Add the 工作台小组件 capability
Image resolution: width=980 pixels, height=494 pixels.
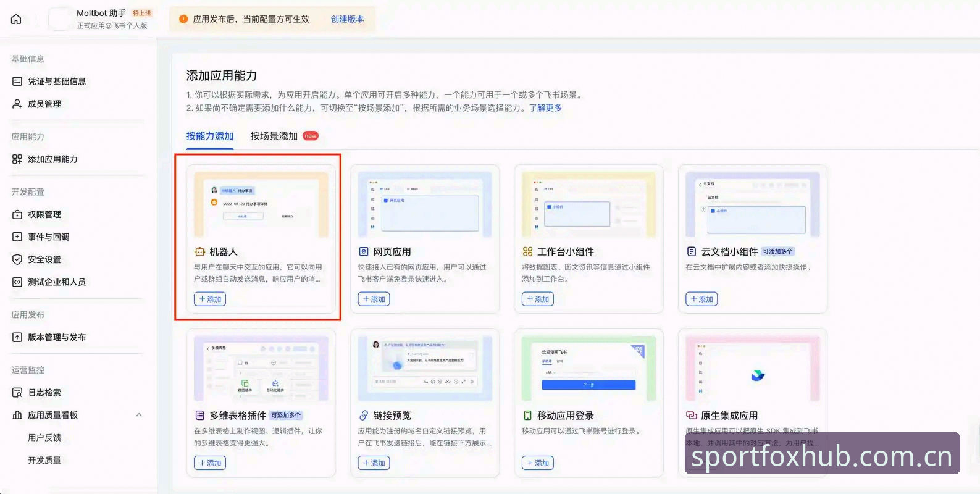tap(538, 299)
